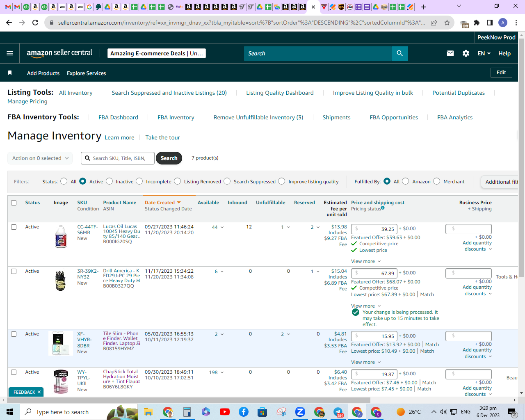Screen dimensions: 525x420
Task: Open the Windows notification center icon
Action: (x=512, y=412)
